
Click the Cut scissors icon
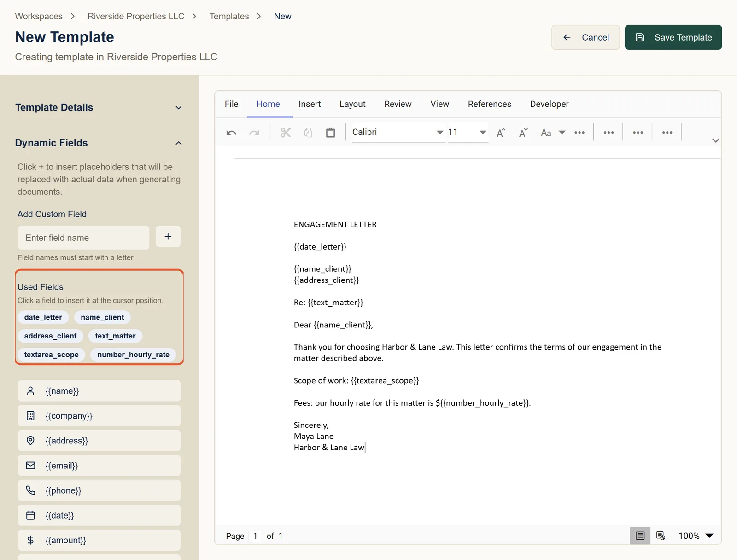tap(286, 133)
